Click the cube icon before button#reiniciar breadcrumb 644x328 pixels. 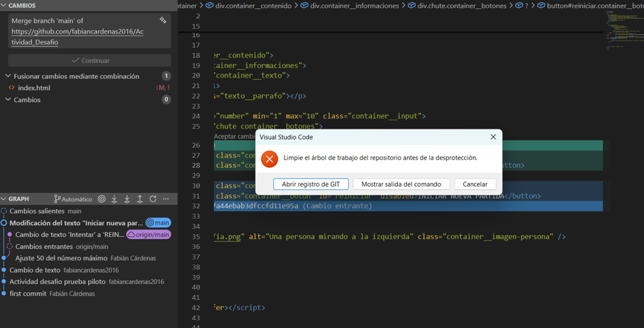[x=541, y=6]
